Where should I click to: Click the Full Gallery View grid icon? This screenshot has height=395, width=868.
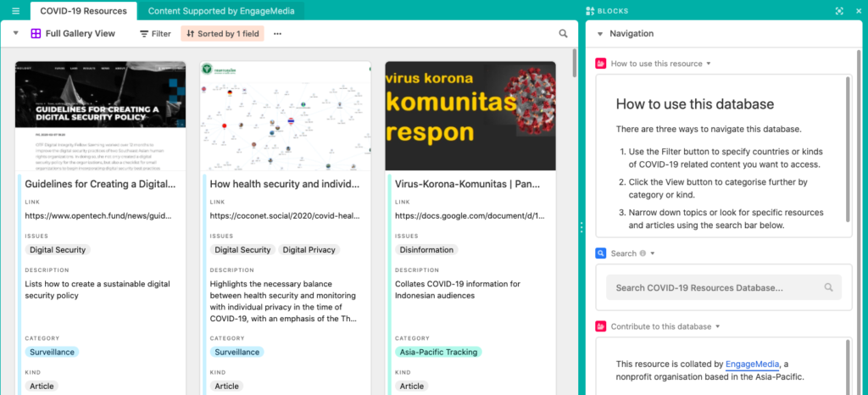36,34
